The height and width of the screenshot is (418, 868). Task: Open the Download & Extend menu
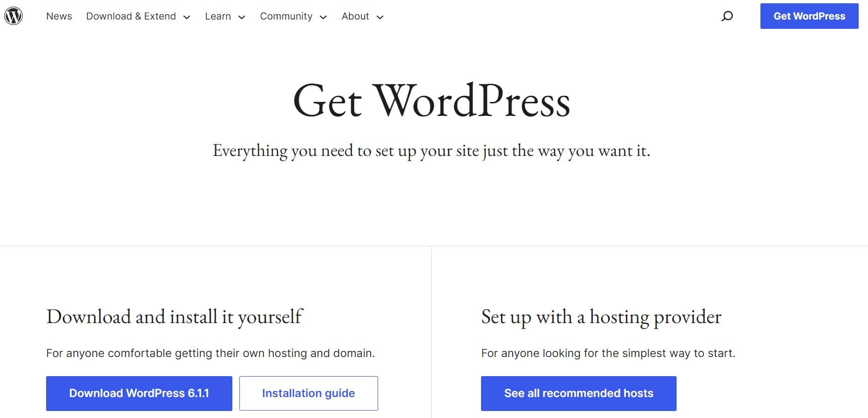[131, 16]
